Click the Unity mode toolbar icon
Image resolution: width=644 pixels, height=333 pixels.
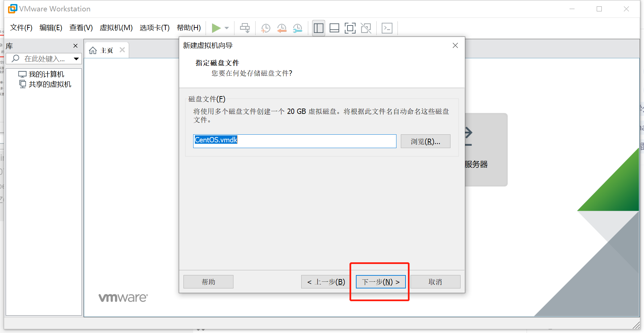coord(366,28)
